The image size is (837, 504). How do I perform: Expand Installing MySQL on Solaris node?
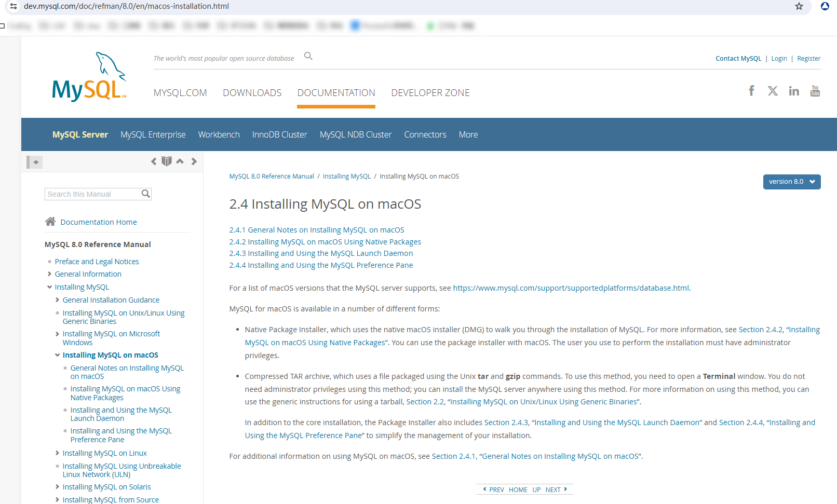pyautogui.click(x=57, y=487)
